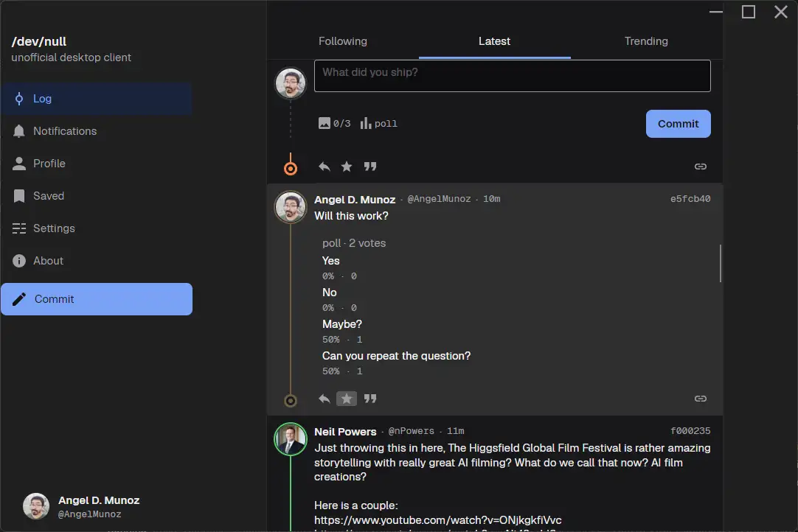Screen dimensions: 798x532
Task: Click the image attachment 0/3 icon
Action: point(334,124)
